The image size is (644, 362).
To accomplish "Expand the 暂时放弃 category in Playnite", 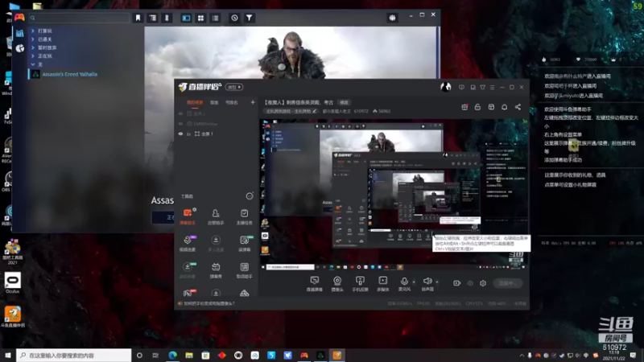I will [x=33, y=47].
